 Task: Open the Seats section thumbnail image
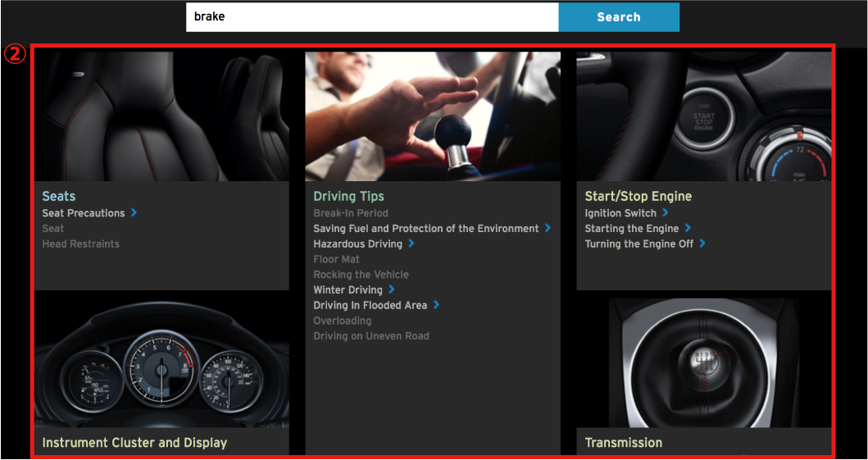coord(161,116)
